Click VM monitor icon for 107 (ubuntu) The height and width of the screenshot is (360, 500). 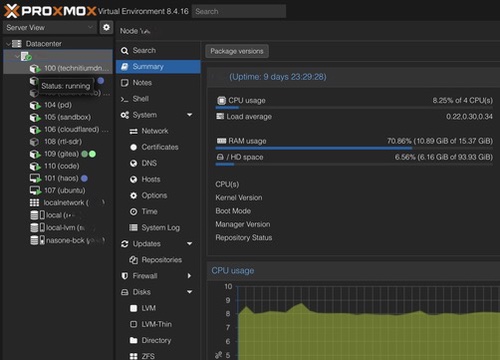[x=35, y=191]
